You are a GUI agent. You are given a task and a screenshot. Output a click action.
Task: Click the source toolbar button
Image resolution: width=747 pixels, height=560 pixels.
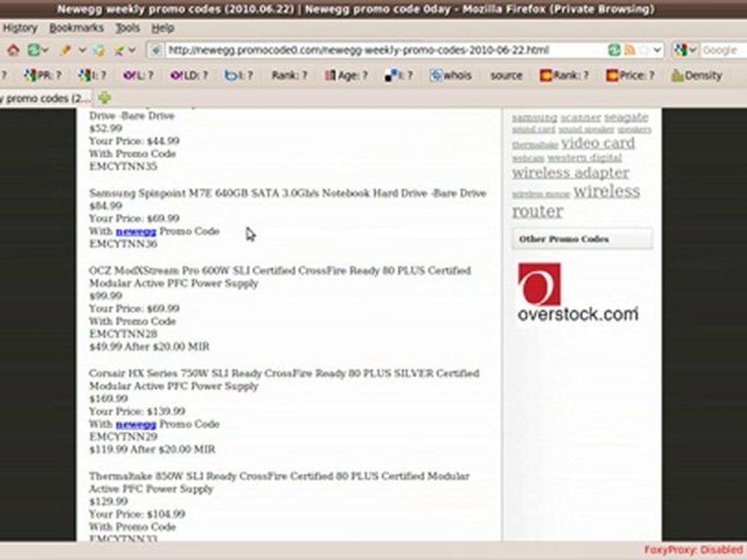click(x=506, y=76)
